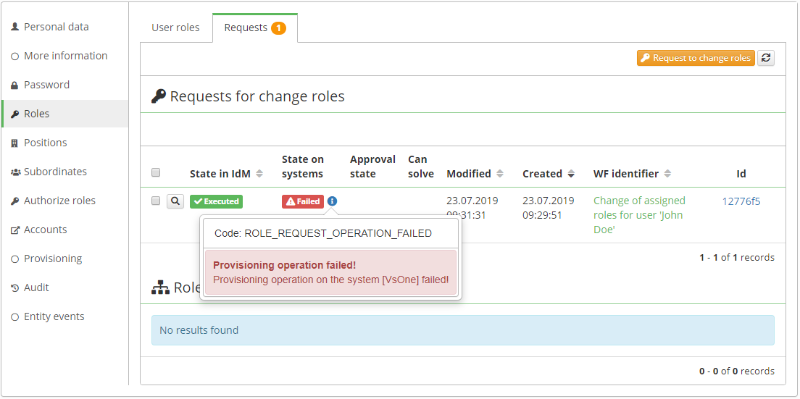Click Request to change roles button
The image size is (800, 399).
tap(695, 58)
